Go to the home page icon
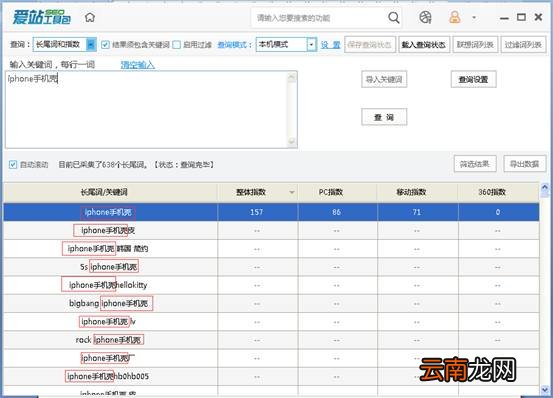 [90, 17]
